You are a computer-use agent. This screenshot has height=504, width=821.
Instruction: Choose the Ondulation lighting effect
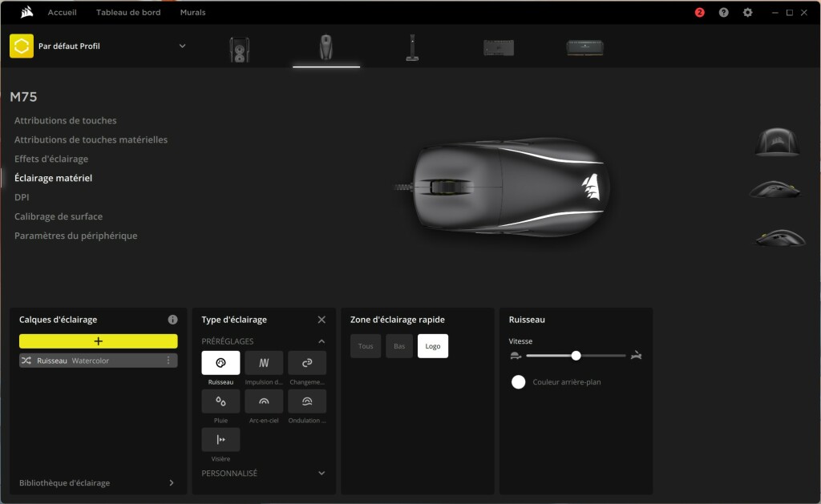point(306,401)
